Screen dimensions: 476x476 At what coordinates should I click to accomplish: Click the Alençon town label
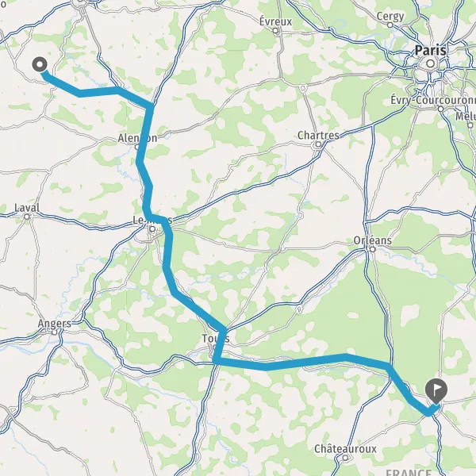pyautogui.click(x=137, y=138)
